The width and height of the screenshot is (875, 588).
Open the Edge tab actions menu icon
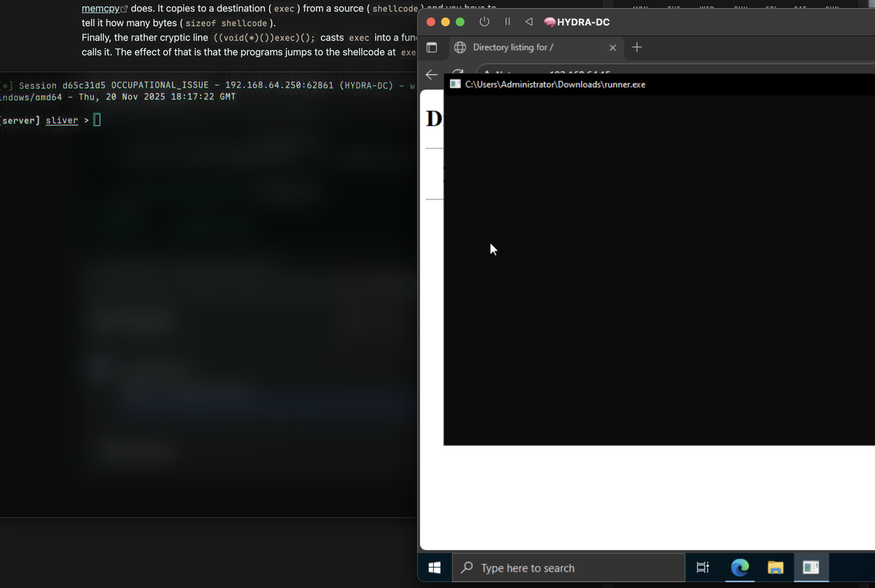click(432, 48)
